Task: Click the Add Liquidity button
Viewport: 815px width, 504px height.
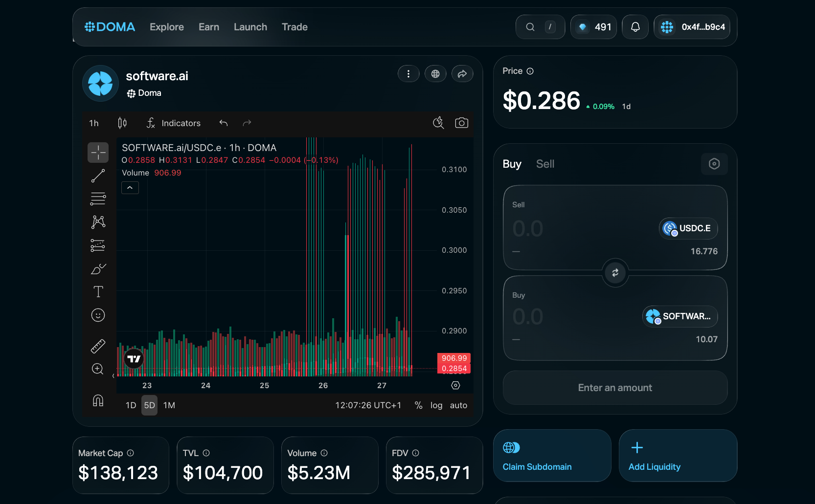Action: pos(678,456)
